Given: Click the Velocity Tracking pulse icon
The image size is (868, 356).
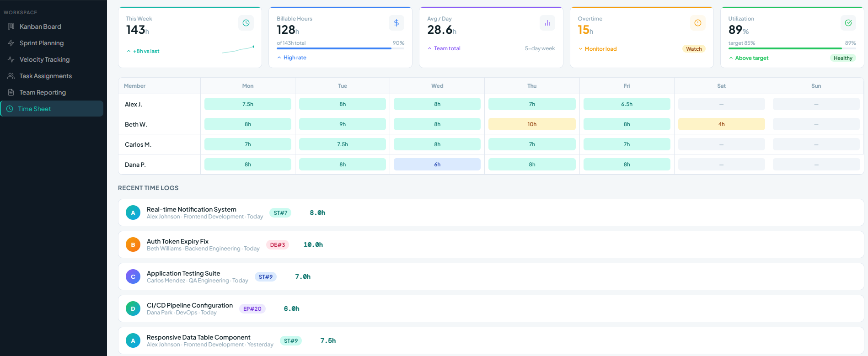Looking at the screenshot, I should point(11,59).
